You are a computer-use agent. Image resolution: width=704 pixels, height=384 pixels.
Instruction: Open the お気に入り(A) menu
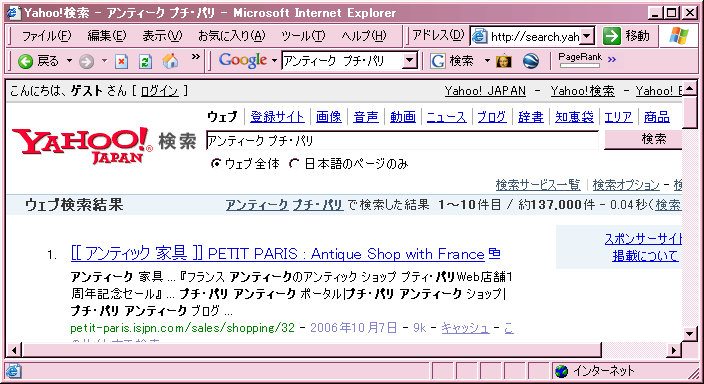pyautogui.click(x=232, y=35)
